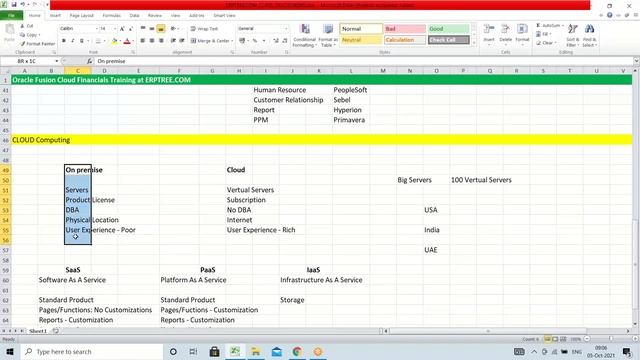640x360 pixels.
Task: Open the File tab
Action: point(11,15)
